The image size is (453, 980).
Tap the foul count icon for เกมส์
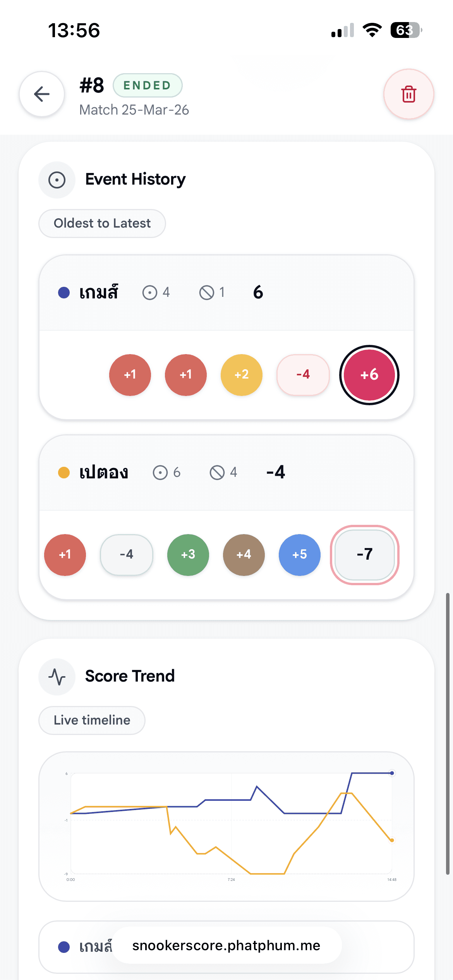pos(207,293)
